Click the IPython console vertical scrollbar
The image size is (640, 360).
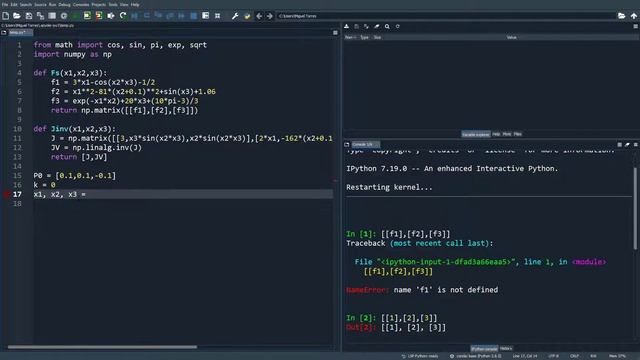[x=636, y=208]
